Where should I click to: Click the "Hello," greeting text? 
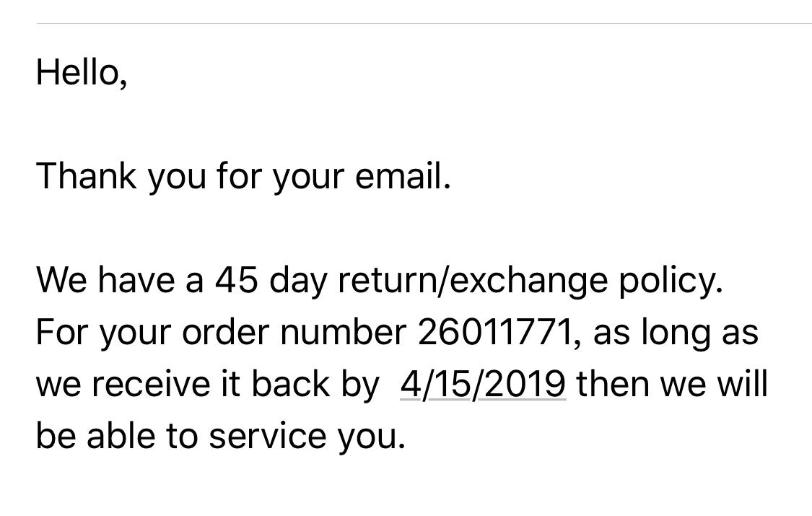point(82,72)
